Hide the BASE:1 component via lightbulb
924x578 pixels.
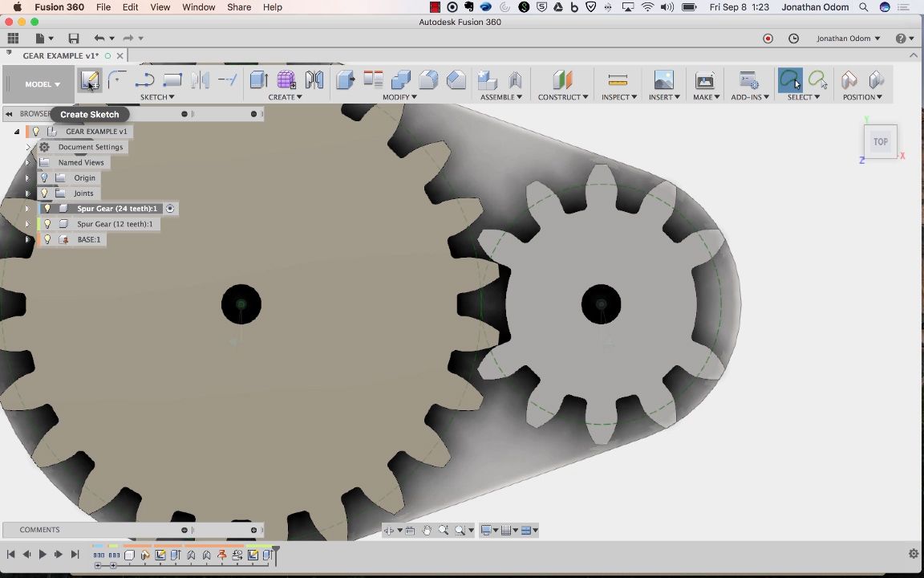tap(47, 239)
